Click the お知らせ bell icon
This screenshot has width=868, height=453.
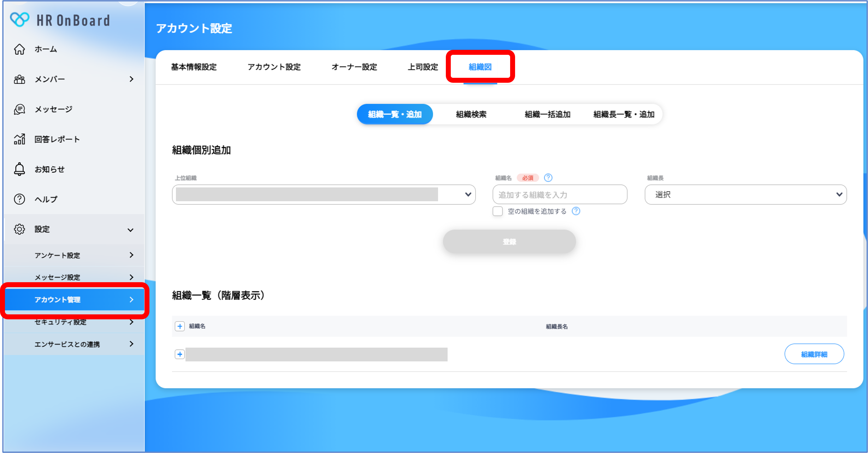pyautogui.click(x=19, y=169)
